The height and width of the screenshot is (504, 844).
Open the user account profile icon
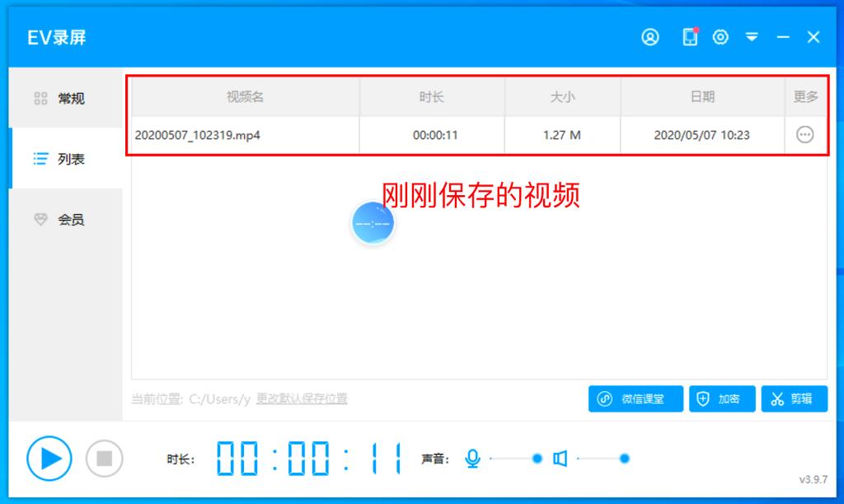[x=650, y=37]
